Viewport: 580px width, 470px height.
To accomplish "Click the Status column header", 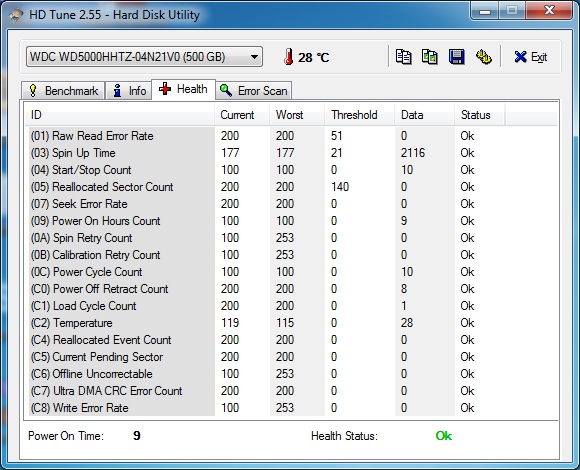I will point(479,115).
